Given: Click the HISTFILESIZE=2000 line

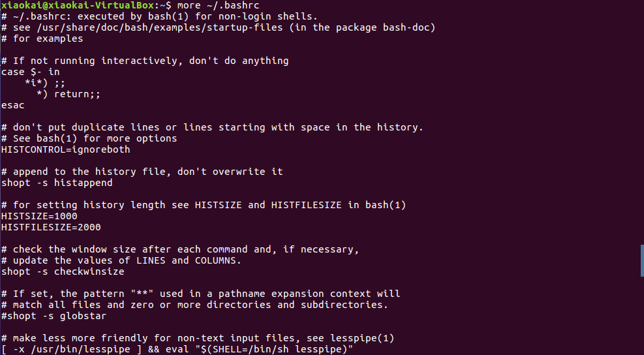Looking at the screenshot, I should [51, 227].
